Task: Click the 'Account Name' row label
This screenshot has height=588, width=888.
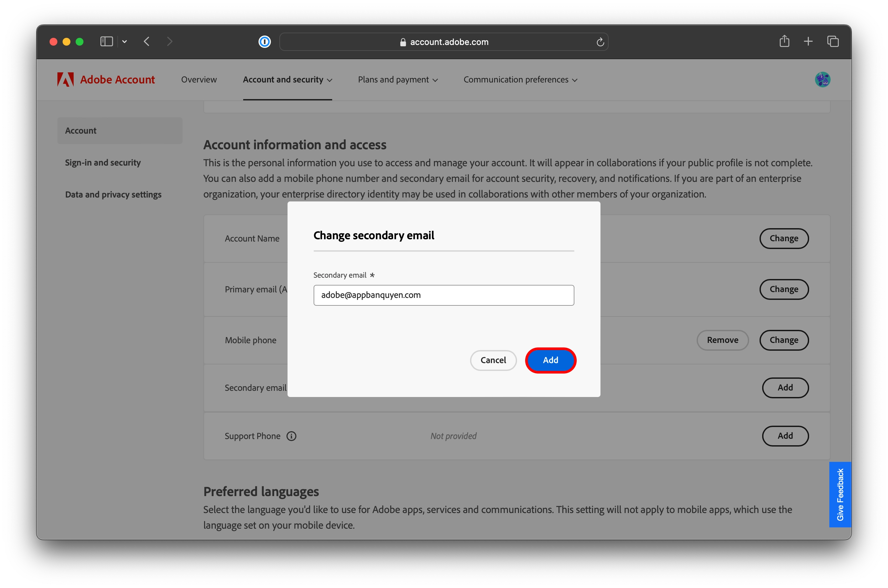Action: (252, 239)
